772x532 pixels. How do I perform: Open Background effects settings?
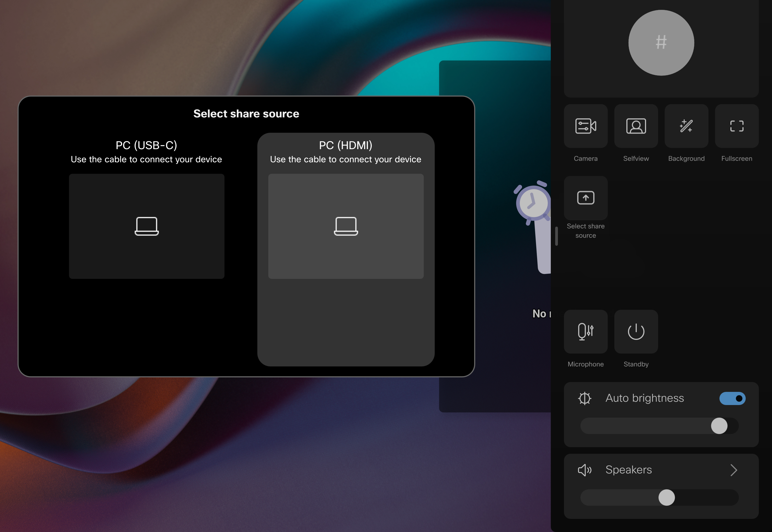click(686, 126)
